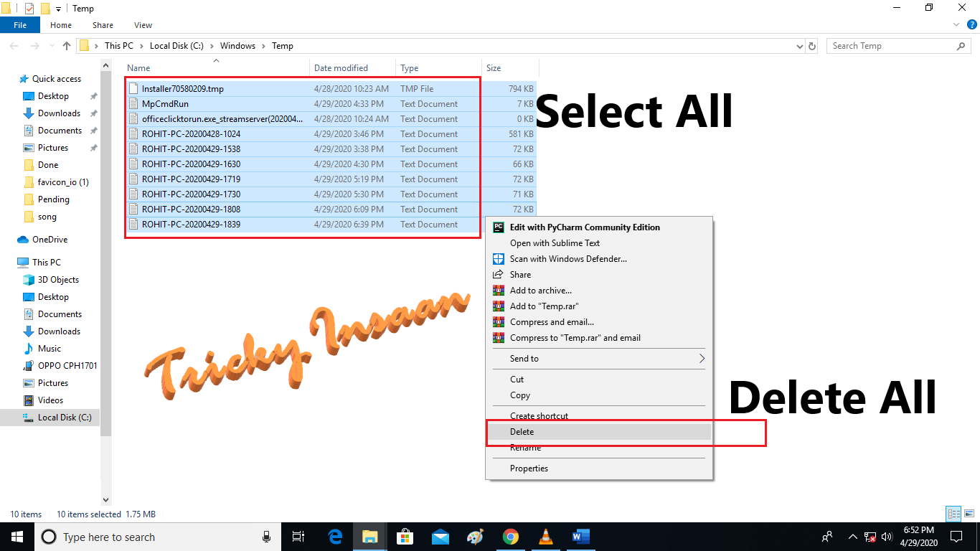Launch VLC media player from taskbar
980x551 pixels.
pos(545,536)
